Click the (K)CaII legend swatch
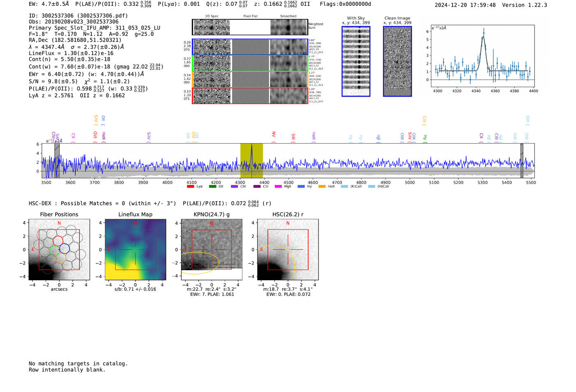This screenshot has height=392, width=576. (344, 186)
